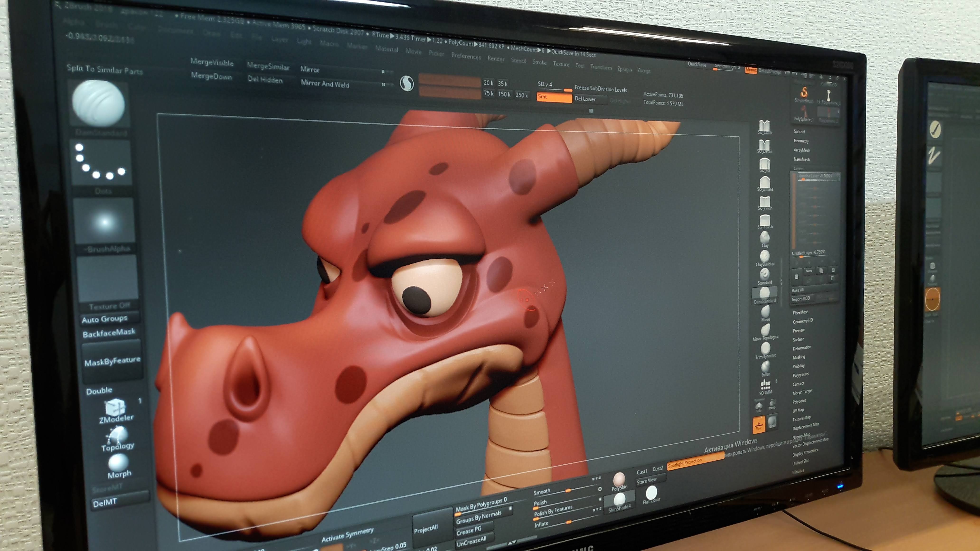This screenshot has width=980, height=551.
Task: Select the Inflat brush
Action: (765, 369)
